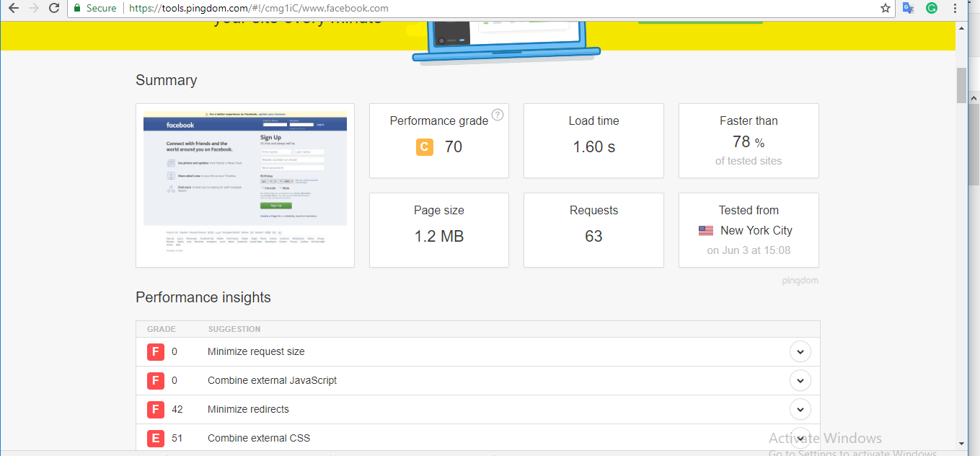Click score 42 in Minimize redirects row
The width and height of the screenshot is (980, 456).
[177, 410]
